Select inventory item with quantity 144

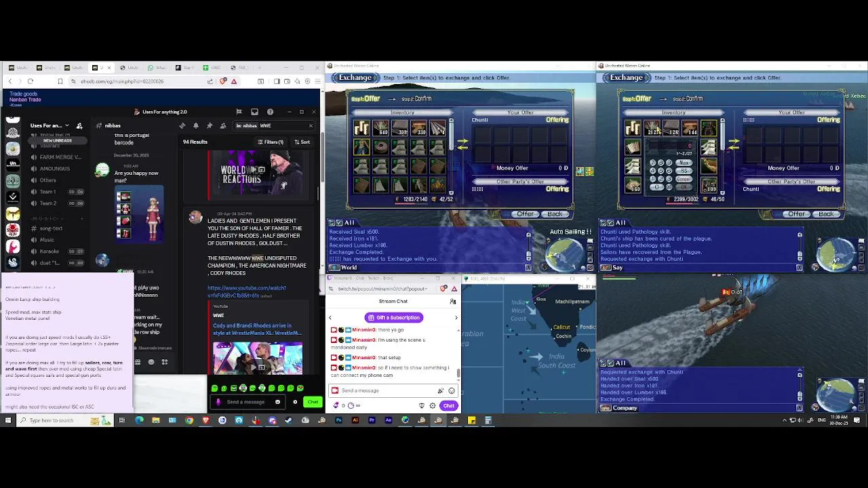pyautogui.click(x=690, y=128)
